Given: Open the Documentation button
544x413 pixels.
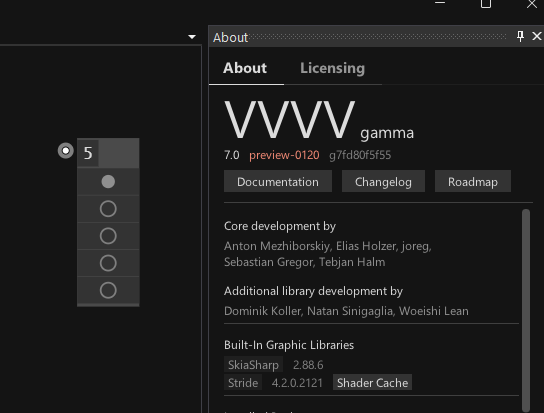Looking at the screenshot, I should 278,182.
